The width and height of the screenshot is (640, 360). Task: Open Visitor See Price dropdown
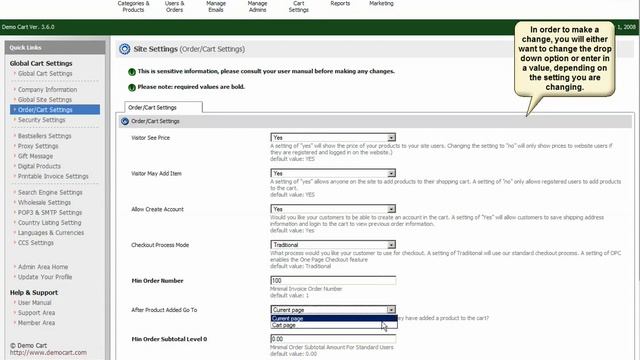click(x=333, y=138)
